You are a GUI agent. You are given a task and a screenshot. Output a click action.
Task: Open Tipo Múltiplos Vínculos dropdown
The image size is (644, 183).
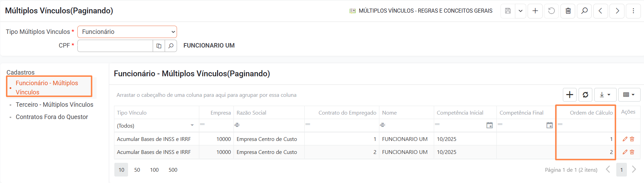point(127,32)
